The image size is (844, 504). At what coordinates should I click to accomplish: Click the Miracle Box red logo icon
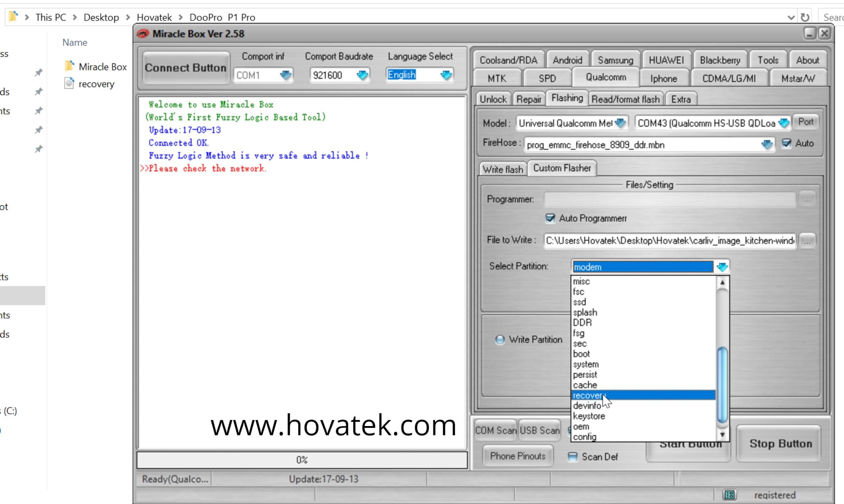[x=143, y=34]
